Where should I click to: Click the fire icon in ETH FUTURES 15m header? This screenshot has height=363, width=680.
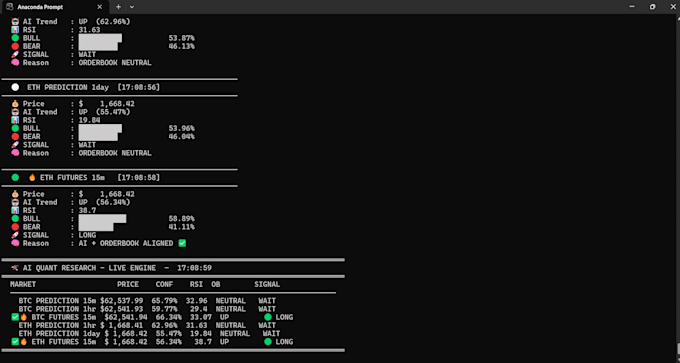tap(32, 177)
